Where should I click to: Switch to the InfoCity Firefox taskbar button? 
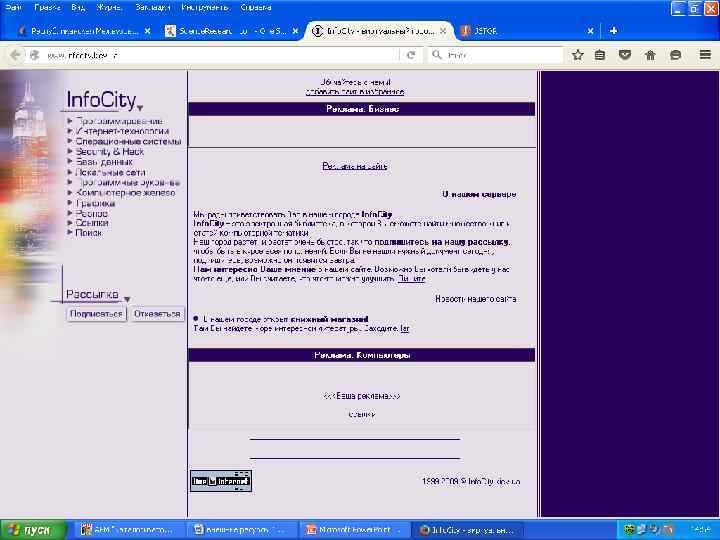[x=466, y=530]
